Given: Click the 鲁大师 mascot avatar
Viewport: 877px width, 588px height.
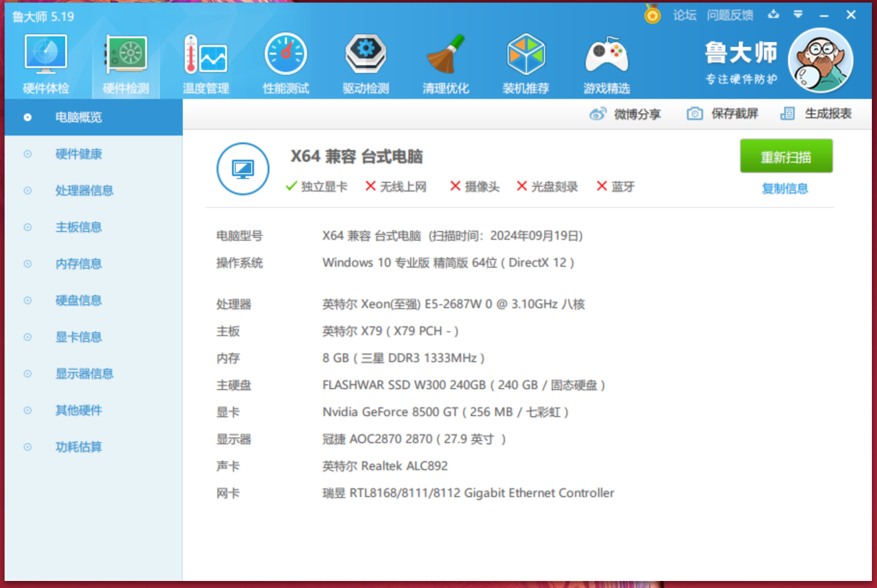Looking at the screenshot, I should coord(820,60).
